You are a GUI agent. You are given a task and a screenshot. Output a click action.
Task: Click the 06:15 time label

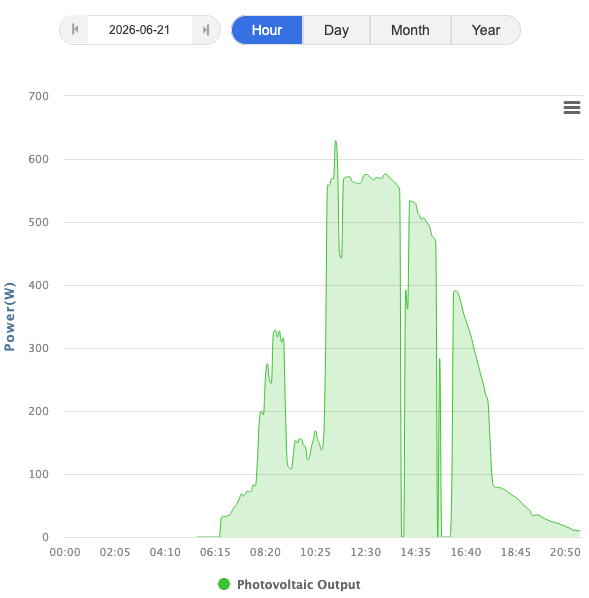point(215,552)
